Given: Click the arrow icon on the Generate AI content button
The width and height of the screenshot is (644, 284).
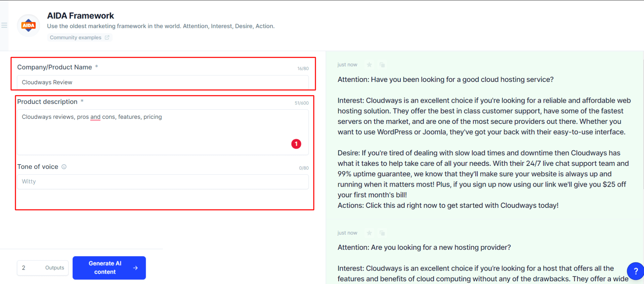Looking at the screenshot, I should [x=135, y=268].
